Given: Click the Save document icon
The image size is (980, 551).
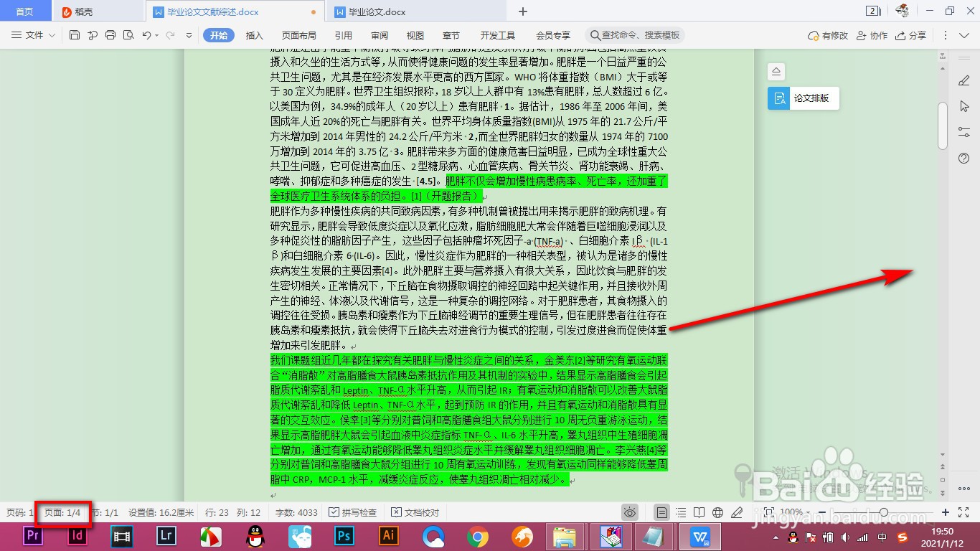Looking at the screenshot, I should click(75, 35).
